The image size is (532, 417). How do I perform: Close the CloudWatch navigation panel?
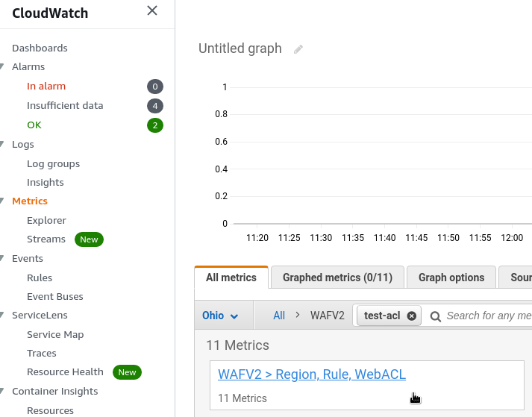[152, 11]
